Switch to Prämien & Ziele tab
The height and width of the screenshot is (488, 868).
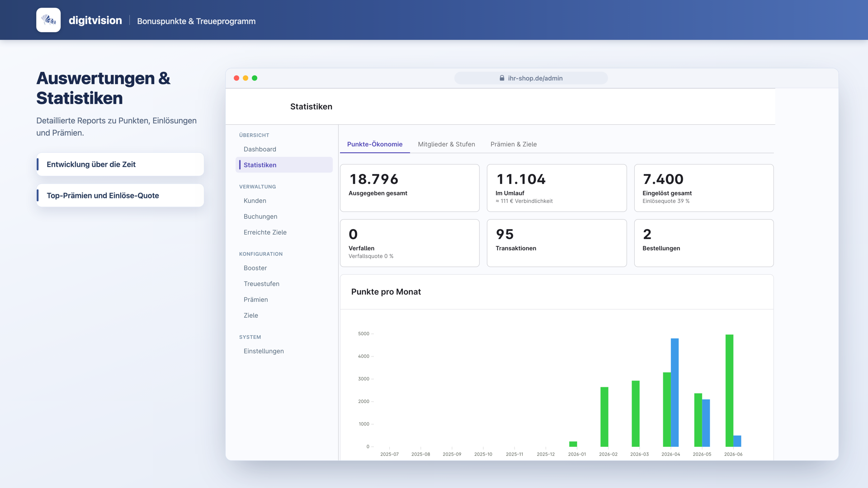[x=514, y=144]
